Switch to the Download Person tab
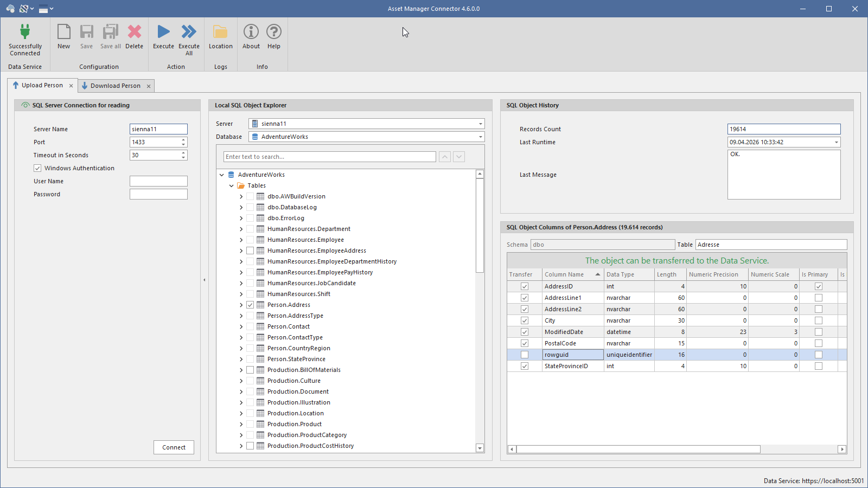868x488 pixels. pos(115,86)
